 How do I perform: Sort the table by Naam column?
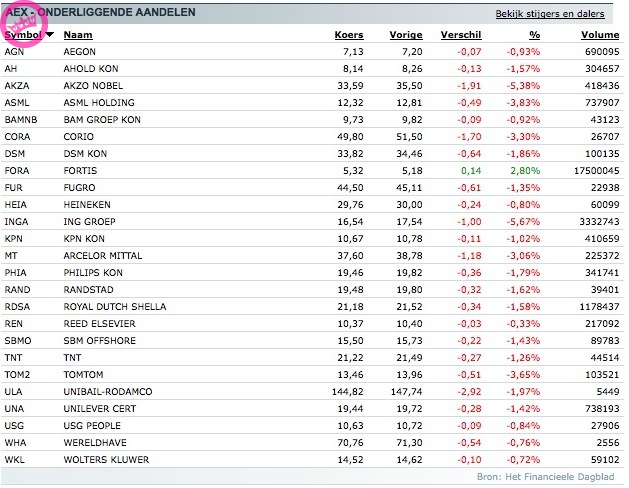click(78, 35)
